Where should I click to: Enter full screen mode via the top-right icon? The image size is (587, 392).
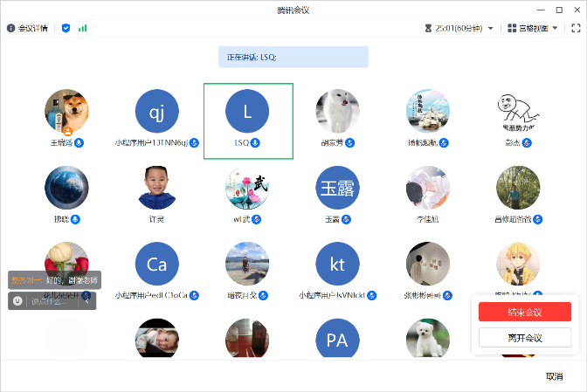pos(576,28)
